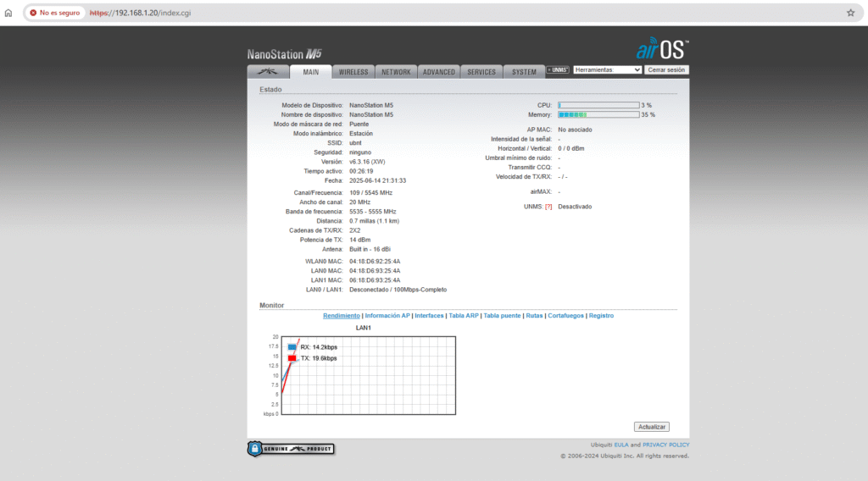
Task: Click the CPU usage bar
Action: click(598, 105)
